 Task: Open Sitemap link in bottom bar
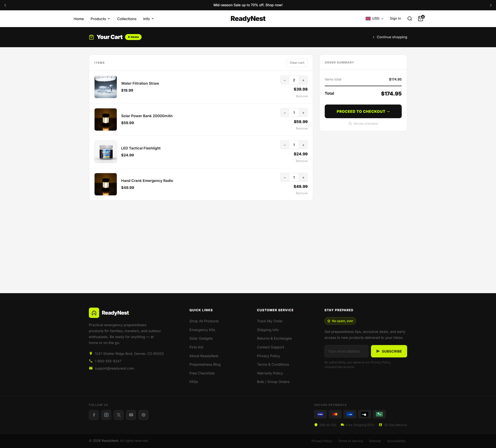375,441
